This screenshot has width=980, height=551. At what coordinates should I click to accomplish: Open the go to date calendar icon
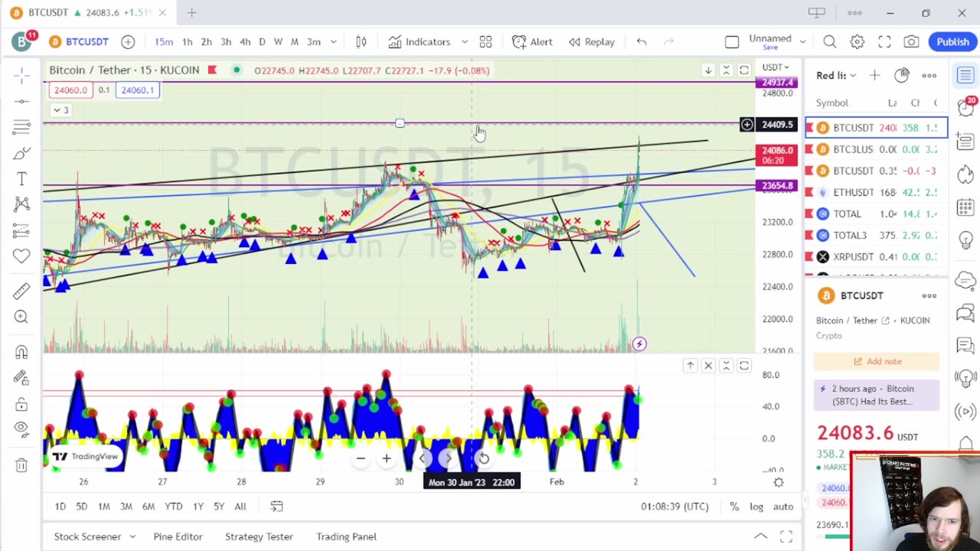[x=276, y=507]
